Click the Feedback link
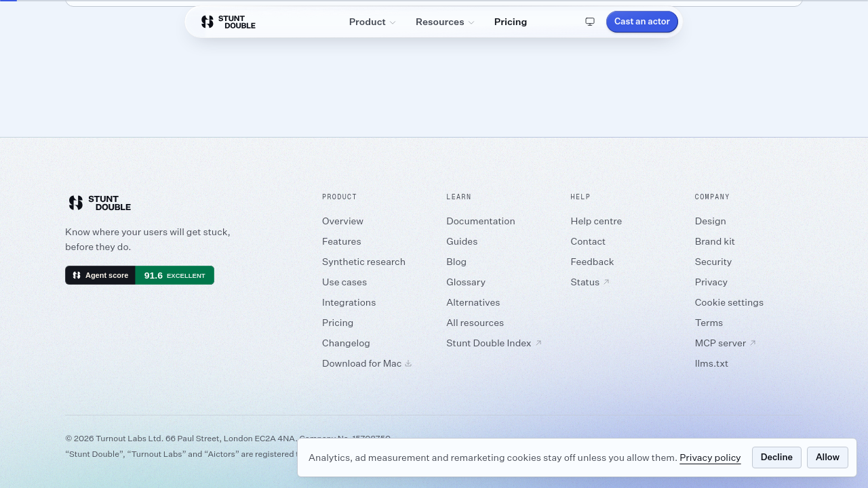This screenshot has width=868, height=488. (x=592, y=262)
